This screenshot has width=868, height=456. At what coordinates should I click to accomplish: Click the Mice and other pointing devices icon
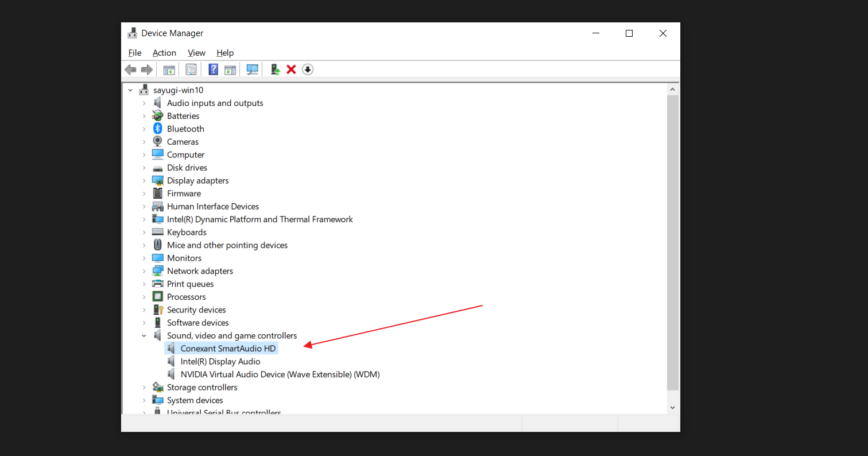(157, 245)
